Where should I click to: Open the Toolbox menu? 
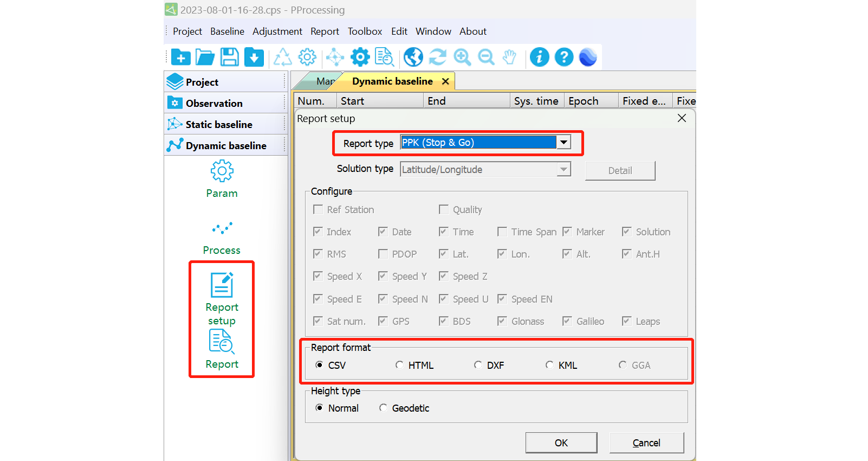click(x=365, y=31)
